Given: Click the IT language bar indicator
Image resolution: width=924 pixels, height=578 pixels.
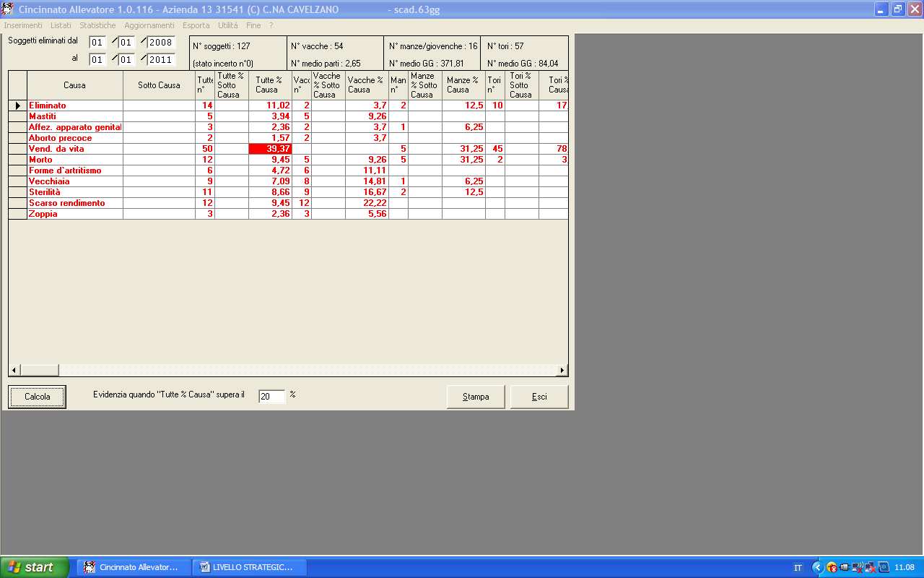Looking at the screenshot, I should [x=798, y=567].
